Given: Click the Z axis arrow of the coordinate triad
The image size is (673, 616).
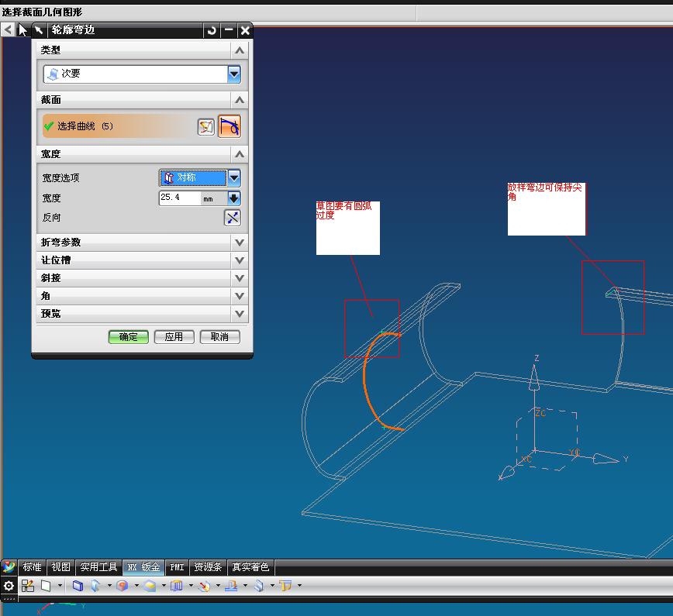Looking at the screenshot, I should (534, 377).
